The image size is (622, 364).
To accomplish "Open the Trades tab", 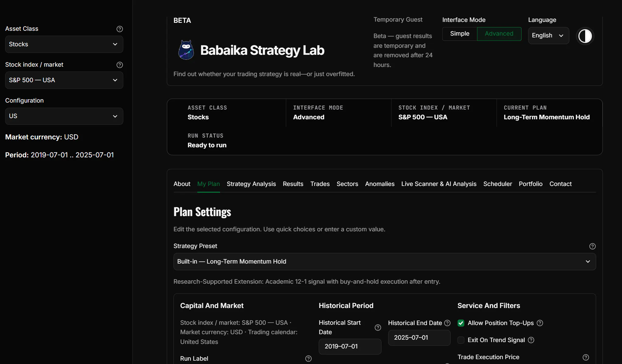I will point(320,184).
